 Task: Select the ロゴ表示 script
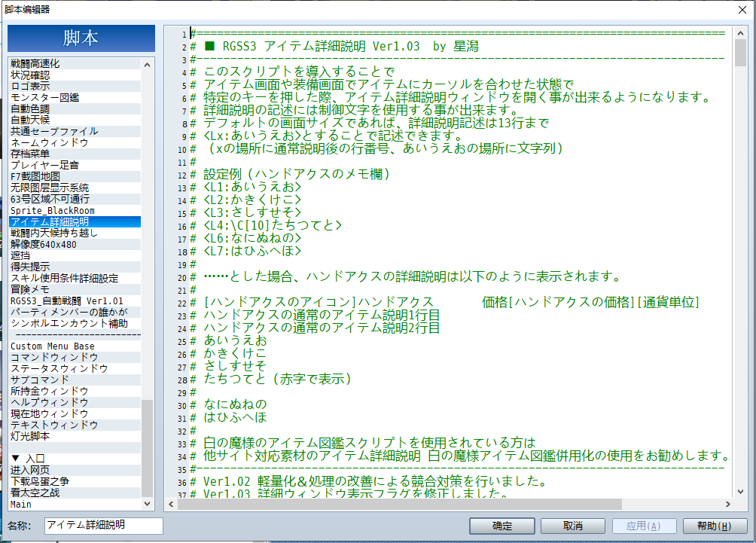pyautogui.click(x=75, y=87)
